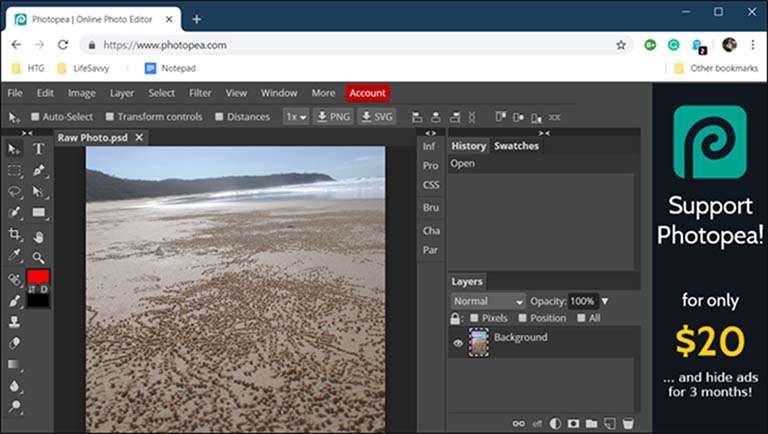Screen dimensions: 768x434
Task: Delete layer using the trash icon
Action: [x=628, y=423]
